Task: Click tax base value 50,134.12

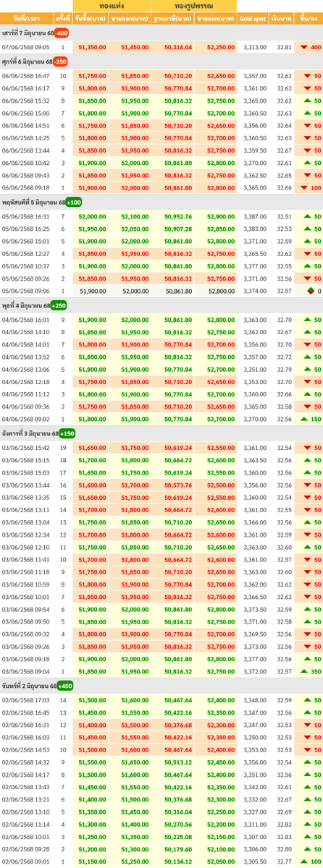Action: pos(178,861)
